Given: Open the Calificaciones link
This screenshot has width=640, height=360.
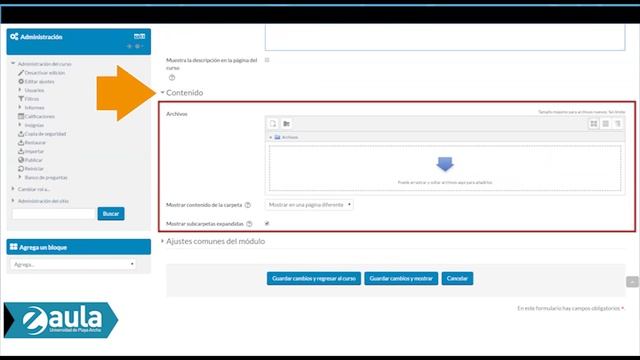Looking at the screenshot, I should click(x=40, y=116).
